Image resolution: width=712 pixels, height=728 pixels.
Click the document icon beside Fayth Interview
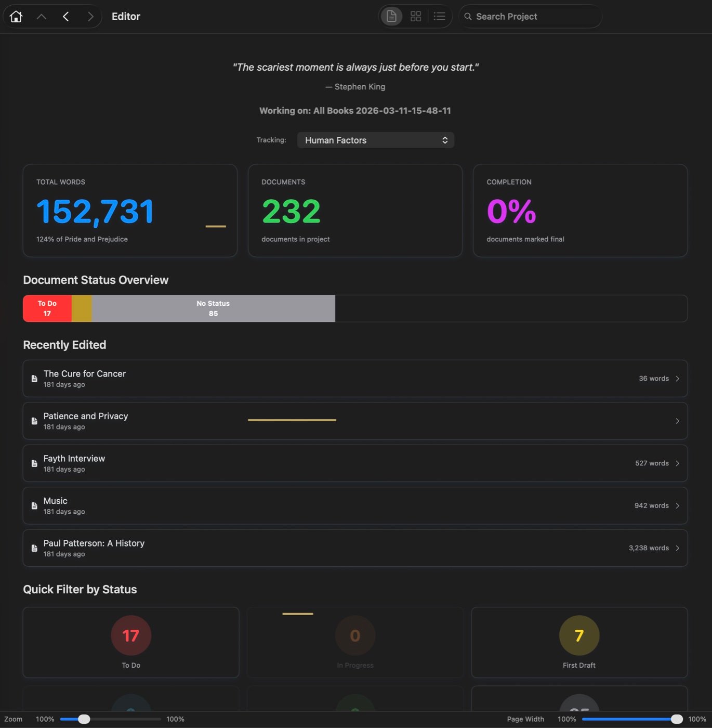click(34, 463)
